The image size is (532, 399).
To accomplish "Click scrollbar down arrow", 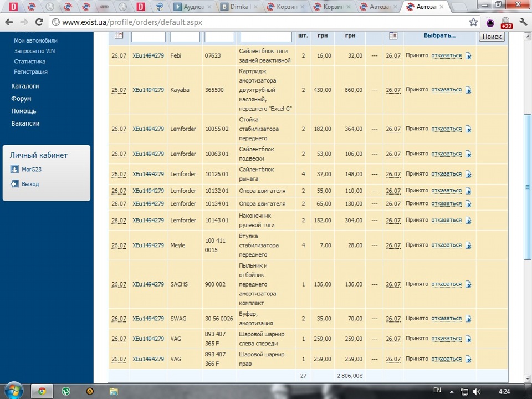I will [x=527, y=378].
